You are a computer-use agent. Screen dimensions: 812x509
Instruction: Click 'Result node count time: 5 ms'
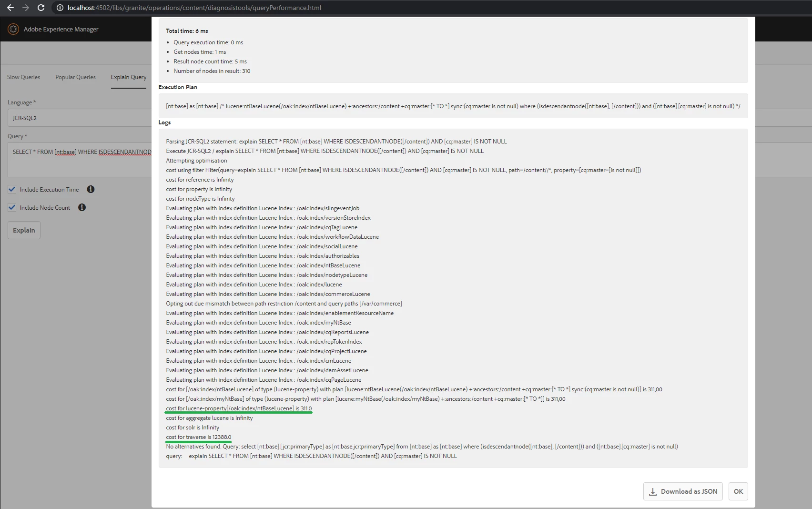pyautogui.click(x=210, y=61)
